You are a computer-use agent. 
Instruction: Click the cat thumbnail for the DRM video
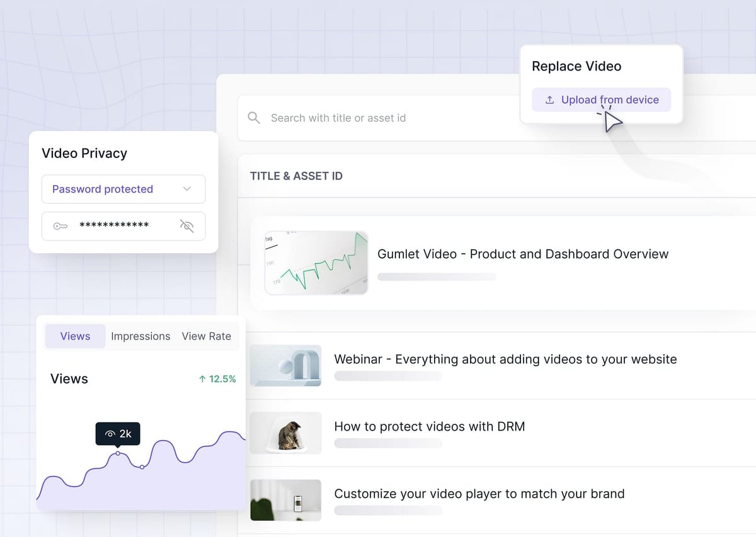click(x=285, y=432)
